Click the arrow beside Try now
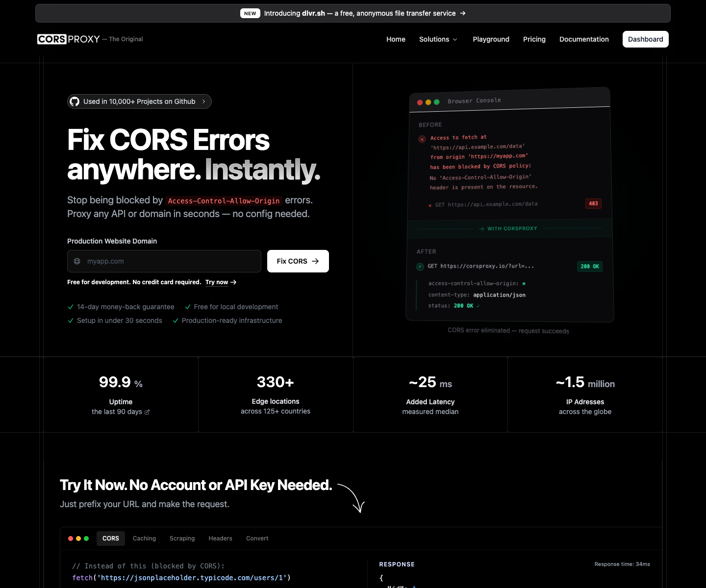Viewport: 706px width, 588px height. click(x=234, y=282)
